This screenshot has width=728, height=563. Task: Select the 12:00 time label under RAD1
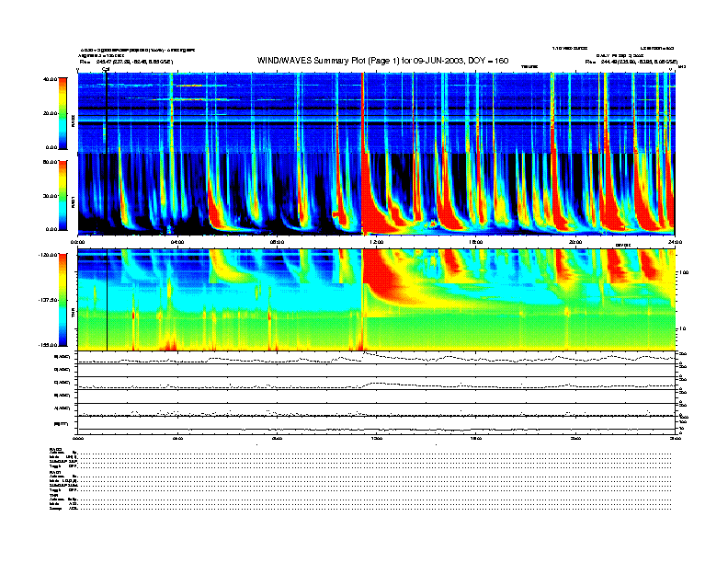coord(376,242)
